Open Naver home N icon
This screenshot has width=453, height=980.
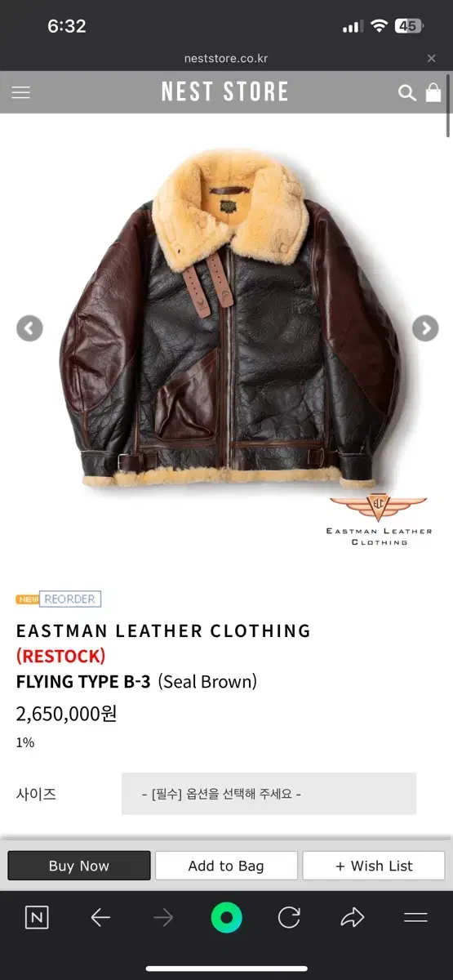(x=37, y=918)
